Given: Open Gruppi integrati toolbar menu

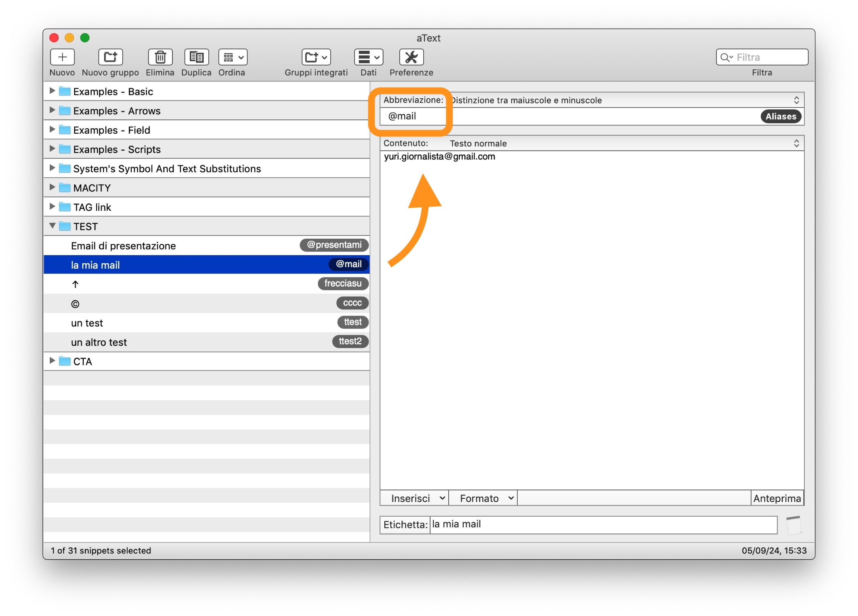Looking at the screenshot, I should click(316, 57).
